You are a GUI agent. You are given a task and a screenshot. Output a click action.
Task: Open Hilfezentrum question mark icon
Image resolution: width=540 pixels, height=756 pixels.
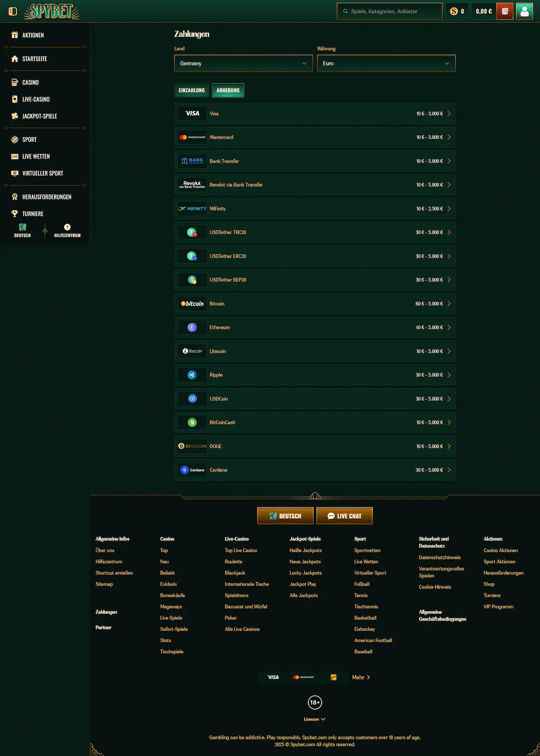point(67,227)
